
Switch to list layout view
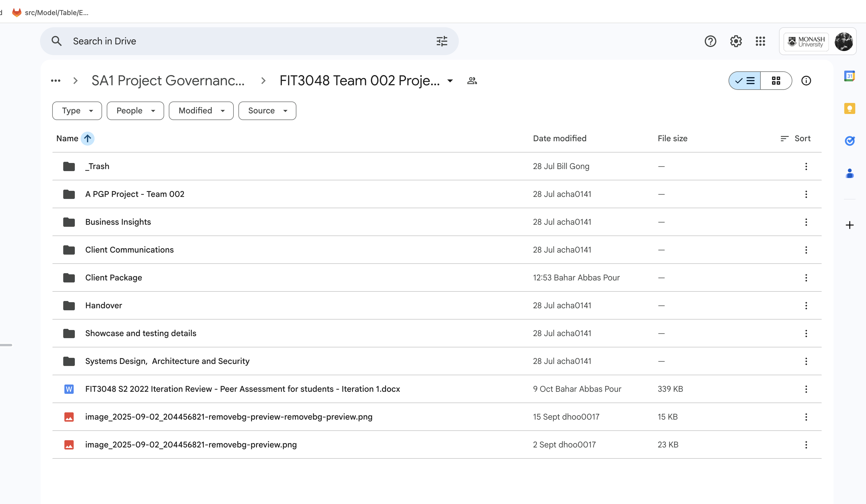tap(745, 81)
